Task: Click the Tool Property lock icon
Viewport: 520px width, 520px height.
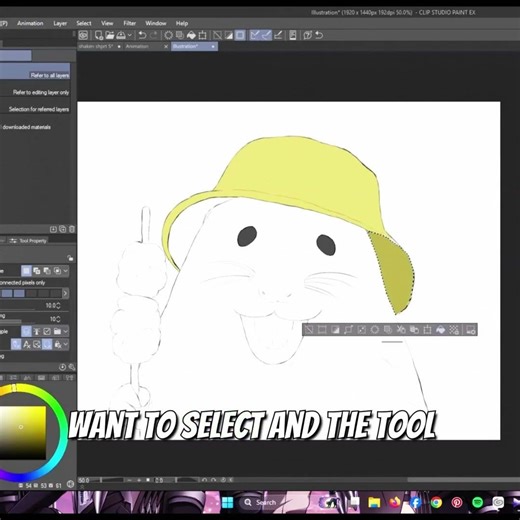Action: [x=70, y=258]
